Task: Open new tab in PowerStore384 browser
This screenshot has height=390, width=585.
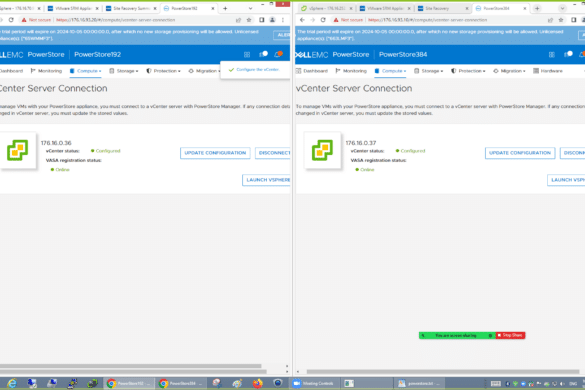Action: [x=537, y=8]
